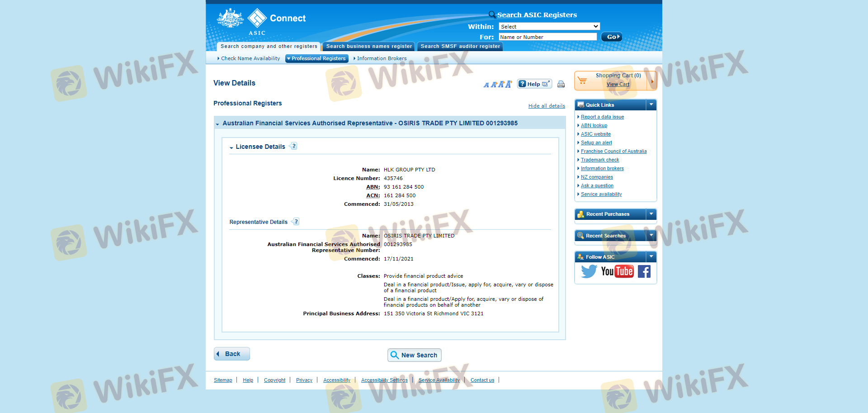Click the Help button
Screen dimensions: 868x413
534,84
